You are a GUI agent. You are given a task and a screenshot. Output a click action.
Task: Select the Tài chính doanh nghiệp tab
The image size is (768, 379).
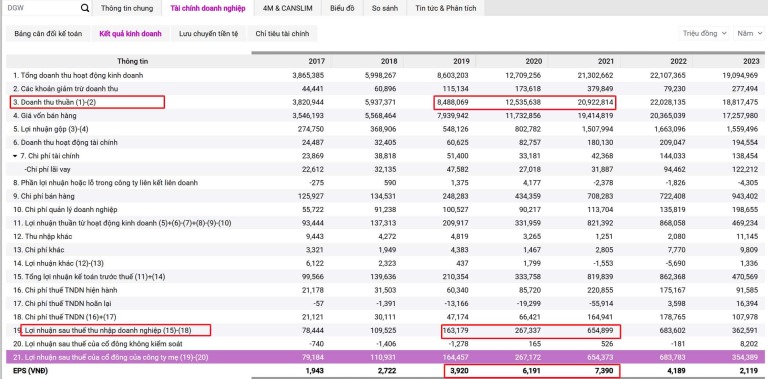click(208, 8)
